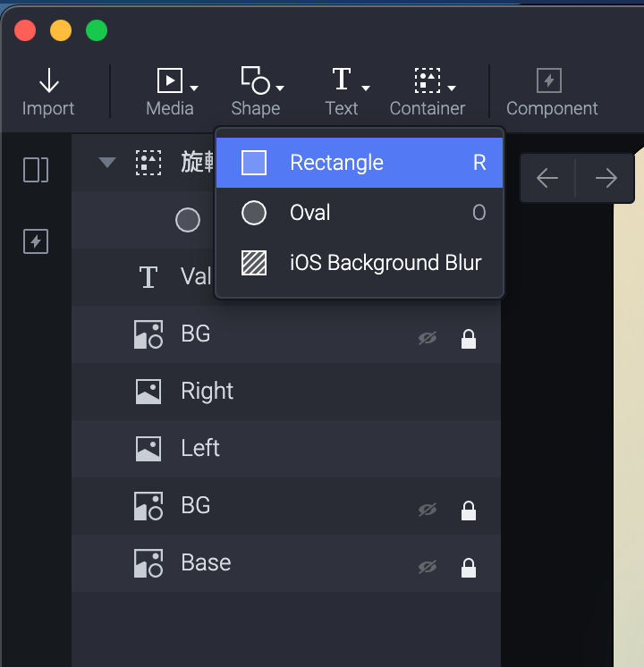Click the Component lightning icon in toolbar

click(x=549, y=81)
